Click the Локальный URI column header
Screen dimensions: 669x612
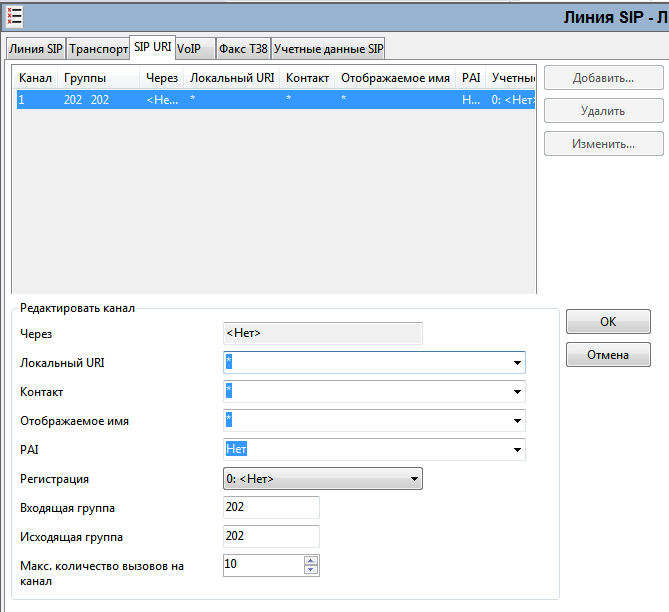[232, 78]
